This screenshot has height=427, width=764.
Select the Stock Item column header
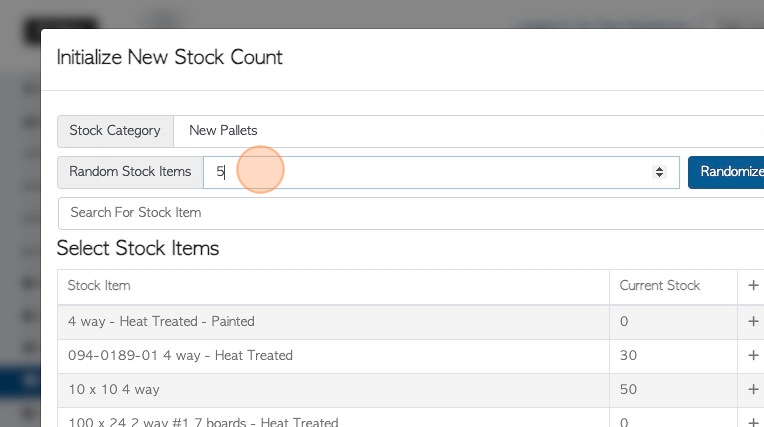(x=99, y=286)
